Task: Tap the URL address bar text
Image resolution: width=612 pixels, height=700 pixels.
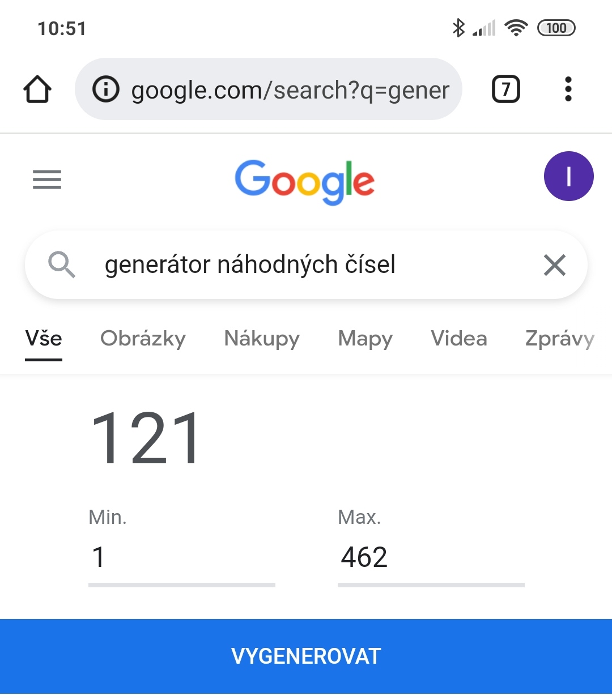Action: [x=290, y=90]
